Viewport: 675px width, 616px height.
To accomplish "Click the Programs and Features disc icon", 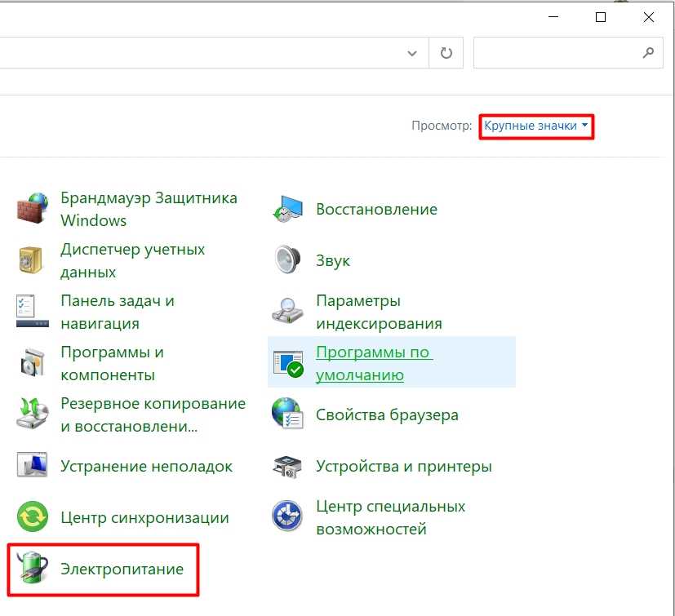I will pos(33,363).
